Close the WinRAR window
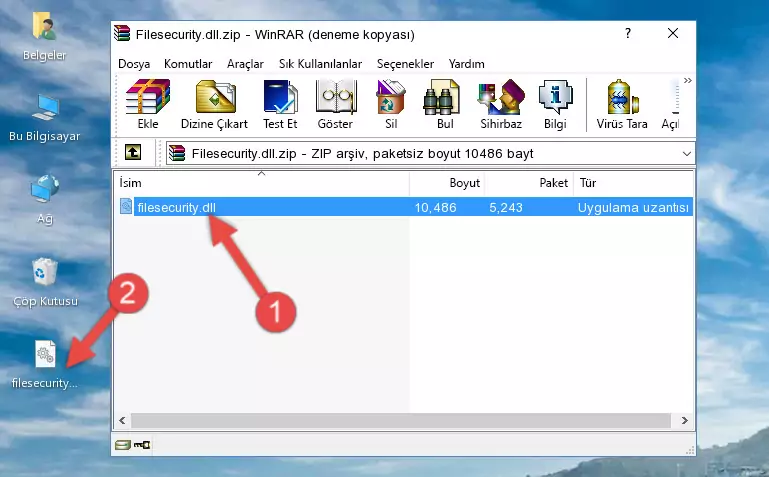The image size is (769, 477). tap(673, 33)
